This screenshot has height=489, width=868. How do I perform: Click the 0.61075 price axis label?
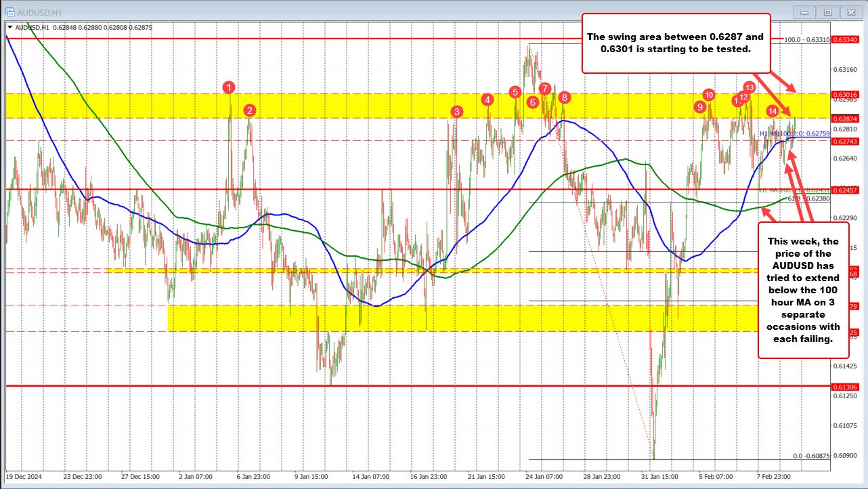845,426
